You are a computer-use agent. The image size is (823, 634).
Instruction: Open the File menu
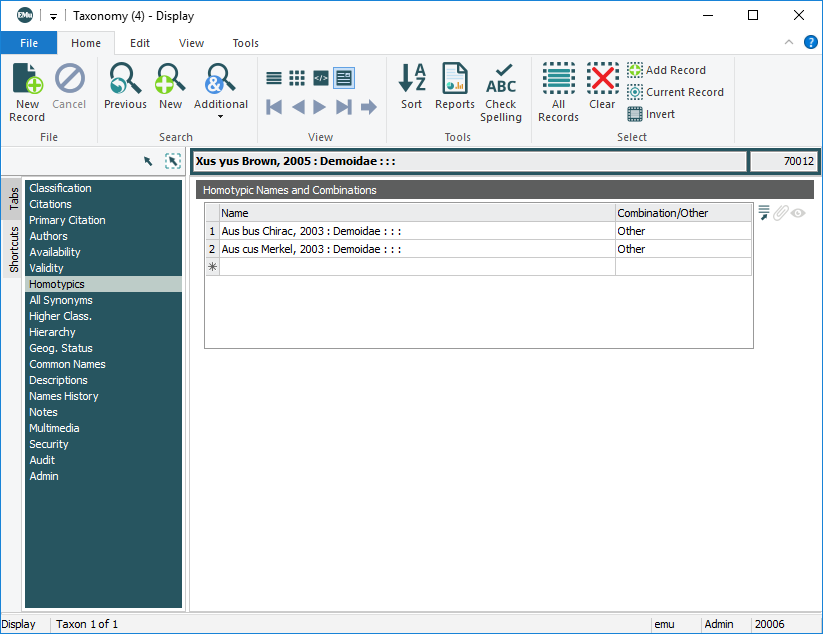point(29,43)
